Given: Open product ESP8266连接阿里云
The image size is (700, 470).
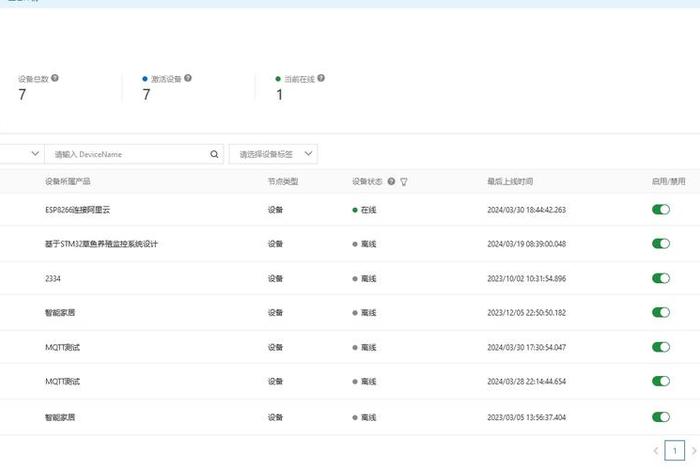Looking at the screenshot, I should coord(77,210).
